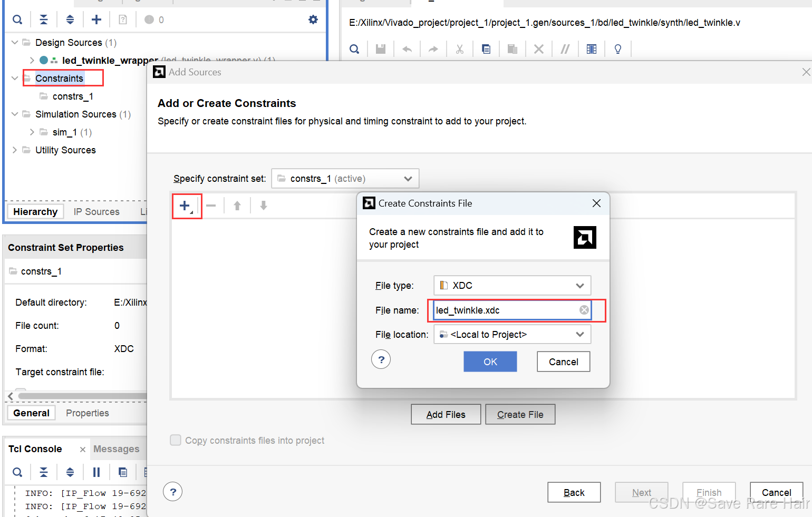
Task: Select Utility Sources in Sources tree
Action: click(x=65, y=150)
